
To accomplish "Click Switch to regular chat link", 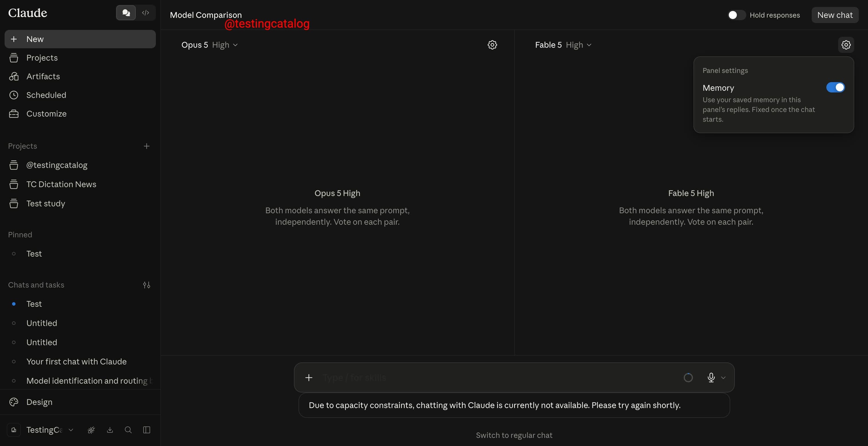I will (x=514, y=435).
